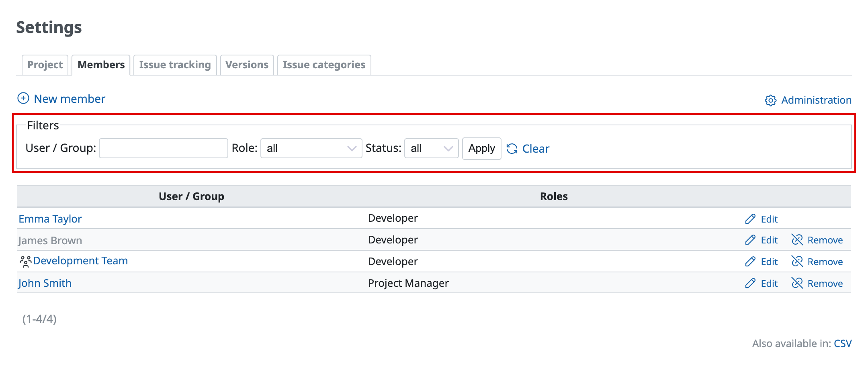Click the Clear filters link text
This screenshot has height=372, width=868.
point(536,149)
